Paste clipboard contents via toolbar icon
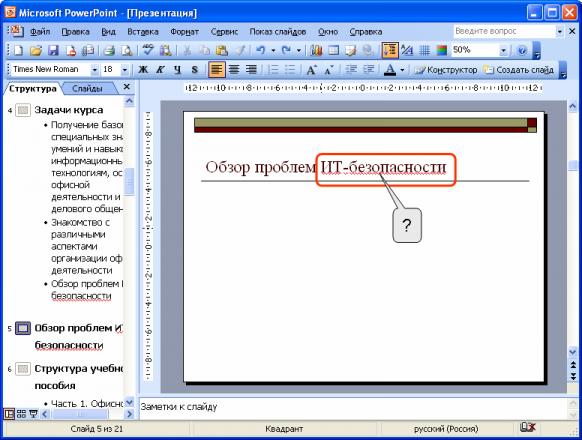The width and height of the screenshot is (582, 440). 222,50
